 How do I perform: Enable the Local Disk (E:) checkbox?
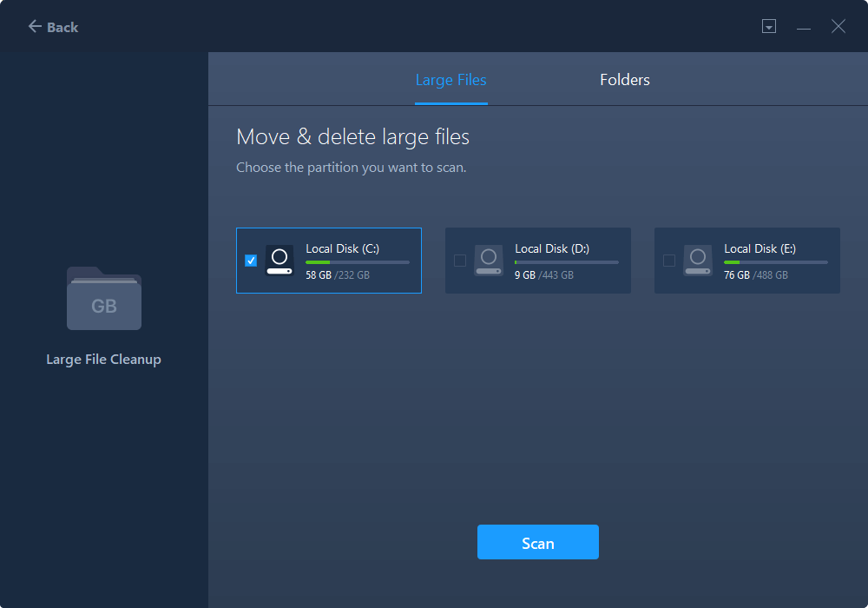pos(669,260)
